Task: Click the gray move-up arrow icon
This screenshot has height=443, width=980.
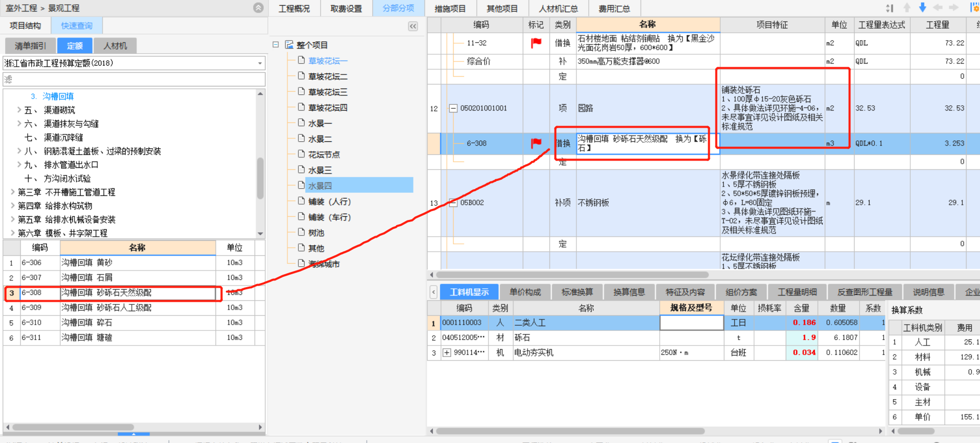Action: 907,7
